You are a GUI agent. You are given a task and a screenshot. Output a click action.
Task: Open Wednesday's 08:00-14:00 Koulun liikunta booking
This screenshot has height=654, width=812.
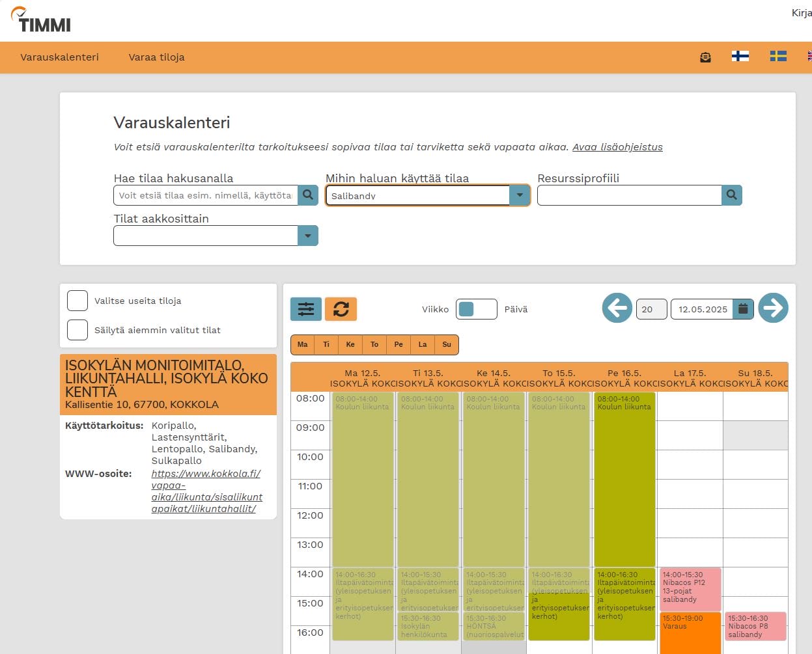(494, 479)
